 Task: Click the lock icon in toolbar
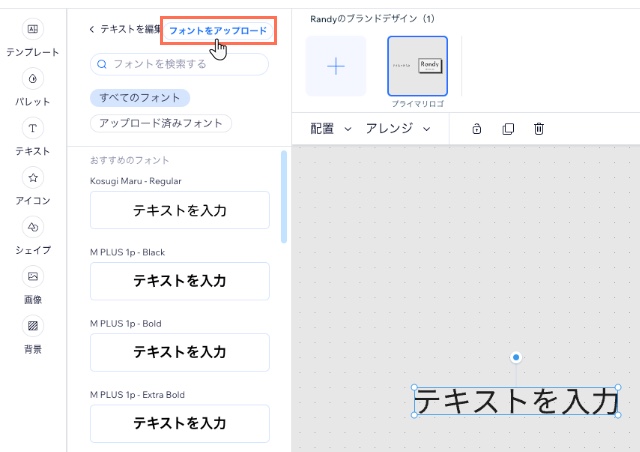pyautogui.click(x=477, y=129)
